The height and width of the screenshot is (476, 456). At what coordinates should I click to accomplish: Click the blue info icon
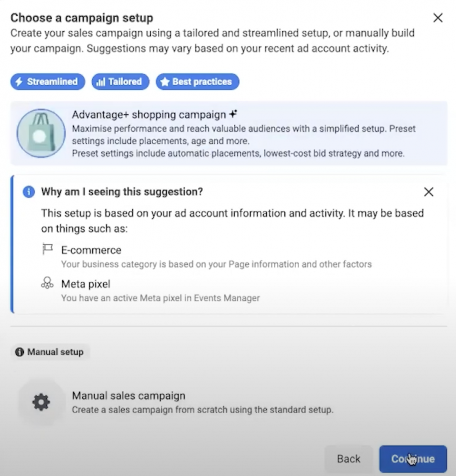(29, 192)
